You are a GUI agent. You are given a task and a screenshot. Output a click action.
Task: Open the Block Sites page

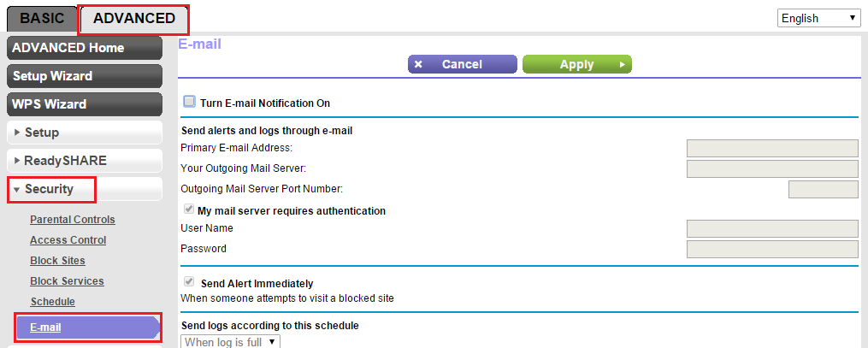click(x=57, y=261)
